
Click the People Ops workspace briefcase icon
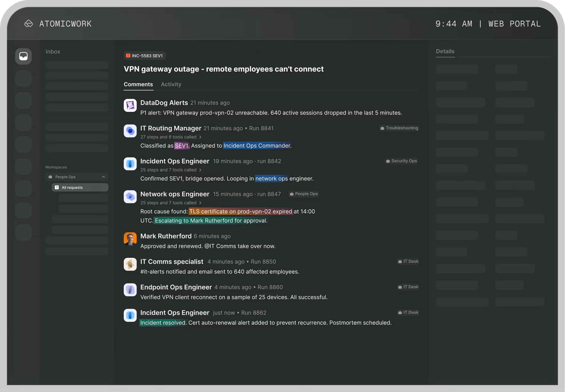pyautogui.click(x=50, y=177)
